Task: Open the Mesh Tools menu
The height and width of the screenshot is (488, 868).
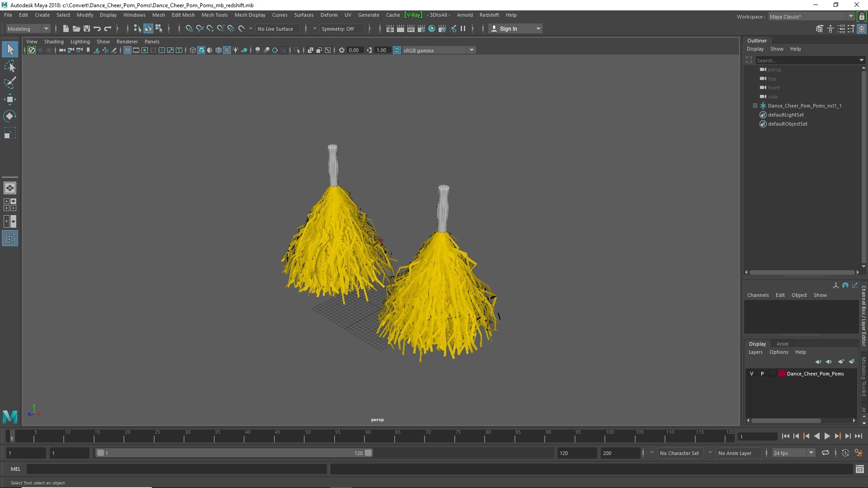Action: pos(214,15)
